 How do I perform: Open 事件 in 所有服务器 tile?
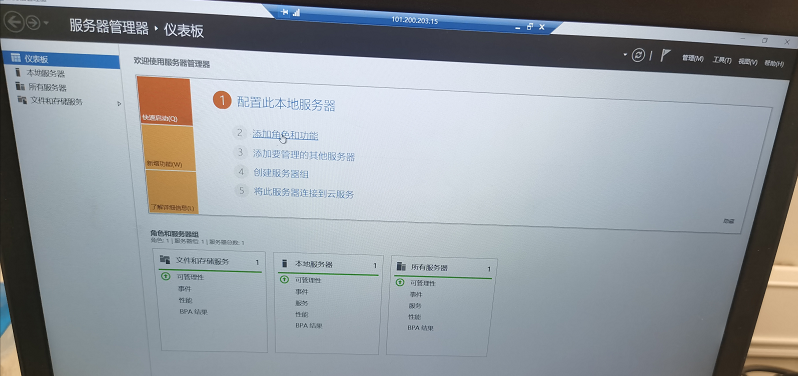[416, 294]
